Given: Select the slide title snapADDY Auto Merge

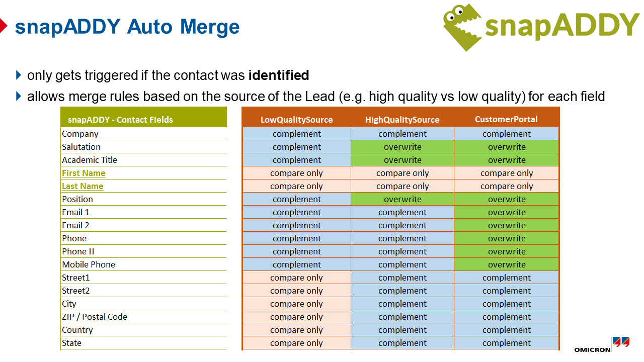Looking at the screenshot, I should pos(127,26).
